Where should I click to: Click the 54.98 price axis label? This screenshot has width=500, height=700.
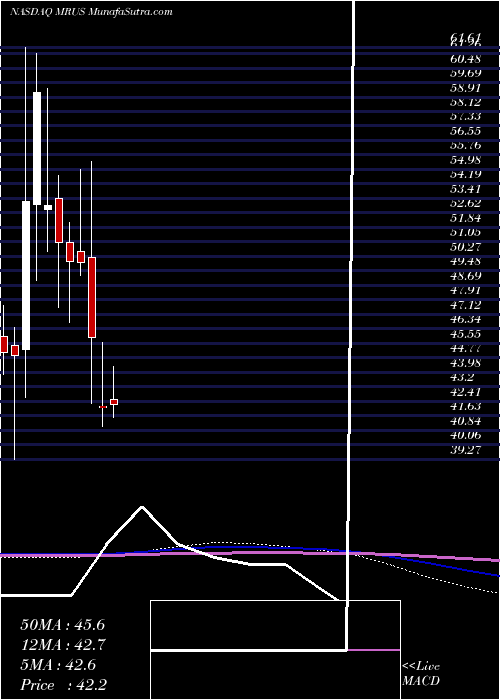[x=465, y=160]
